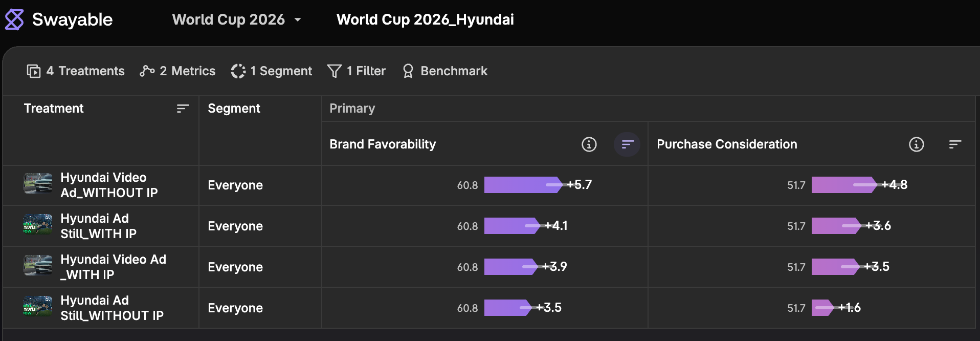Click the dropdown arrow beside World Cup 2026

point(298,20)
